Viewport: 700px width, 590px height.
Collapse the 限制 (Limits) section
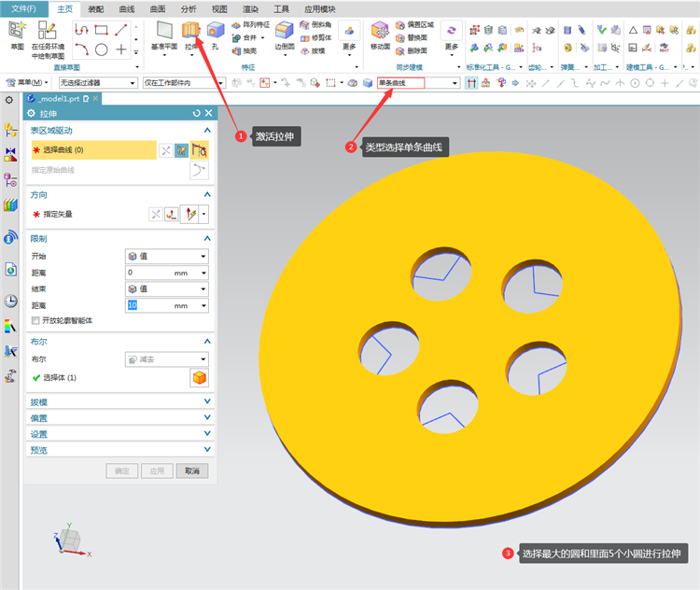(x=207, y=238)
